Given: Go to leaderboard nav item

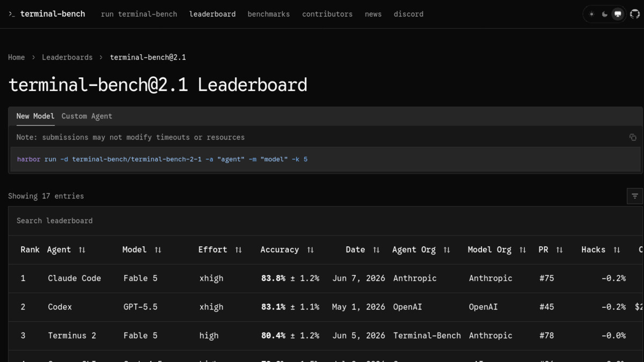Looking at the screenshot, I should click(213, 14).
